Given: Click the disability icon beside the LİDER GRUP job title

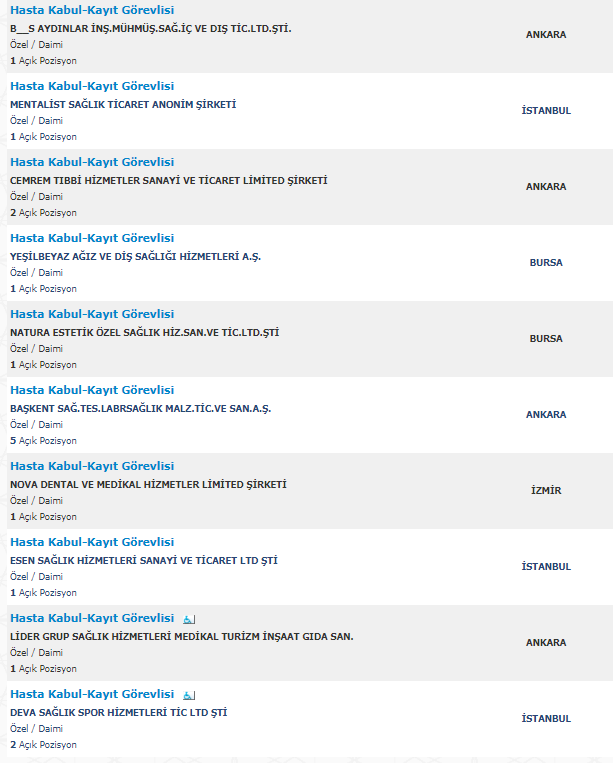Looking at the screenshot, I should (189, 619).
